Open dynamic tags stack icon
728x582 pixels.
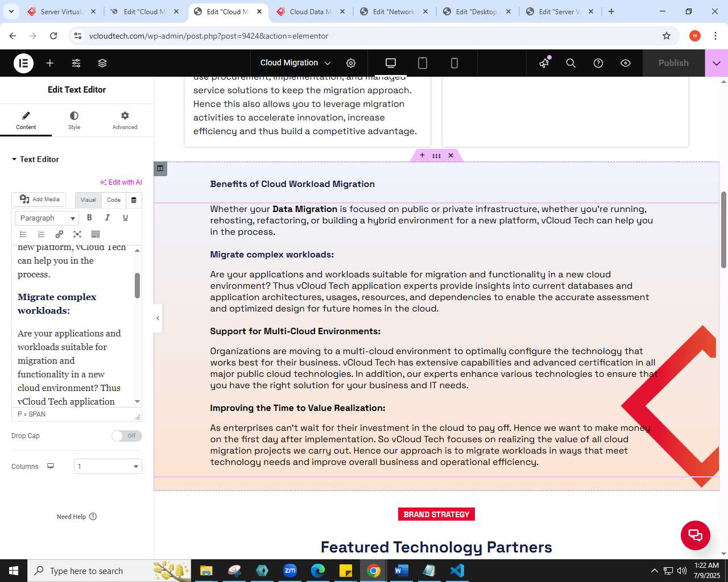134,200
